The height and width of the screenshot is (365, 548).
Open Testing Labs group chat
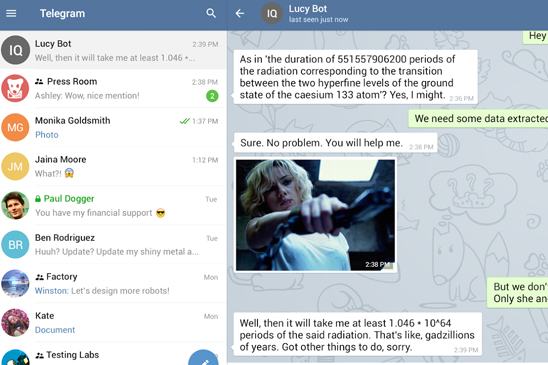click(113, 354)
